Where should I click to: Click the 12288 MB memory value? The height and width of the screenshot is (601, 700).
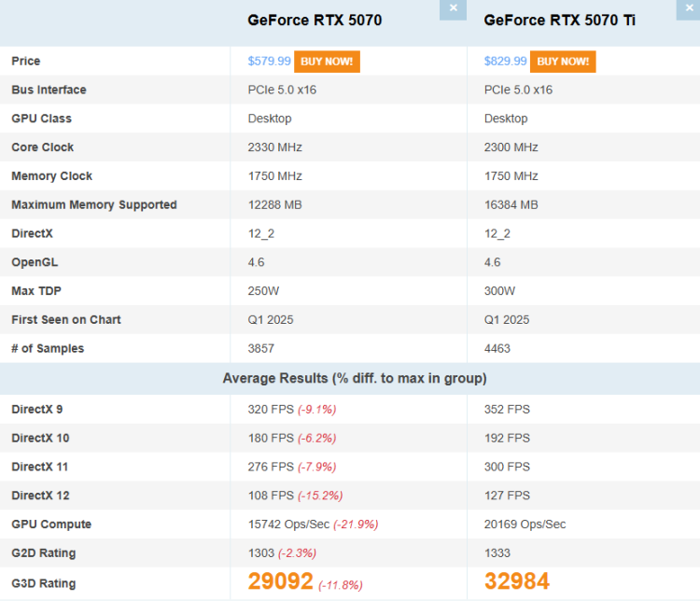point(275,205)
